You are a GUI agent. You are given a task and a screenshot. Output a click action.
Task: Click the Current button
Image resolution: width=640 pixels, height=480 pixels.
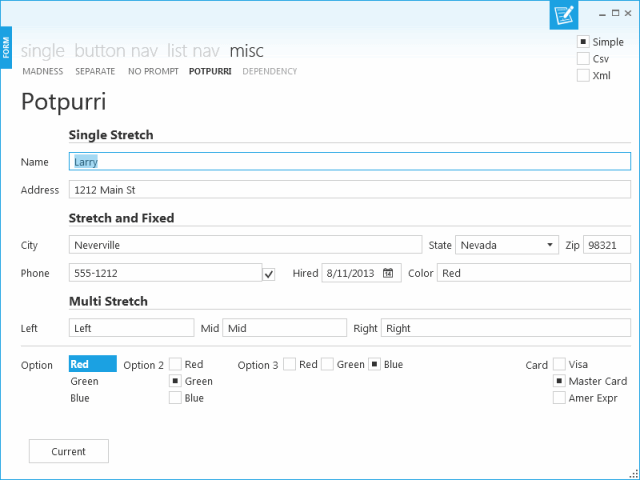(69, 451)
